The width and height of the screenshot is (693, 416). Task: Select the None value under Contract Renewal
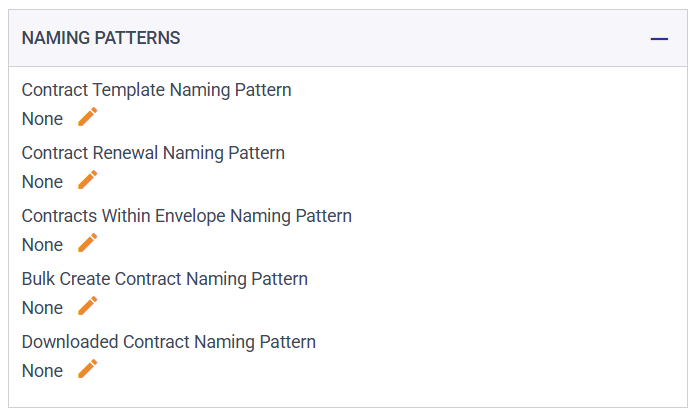tap(42, 182)
